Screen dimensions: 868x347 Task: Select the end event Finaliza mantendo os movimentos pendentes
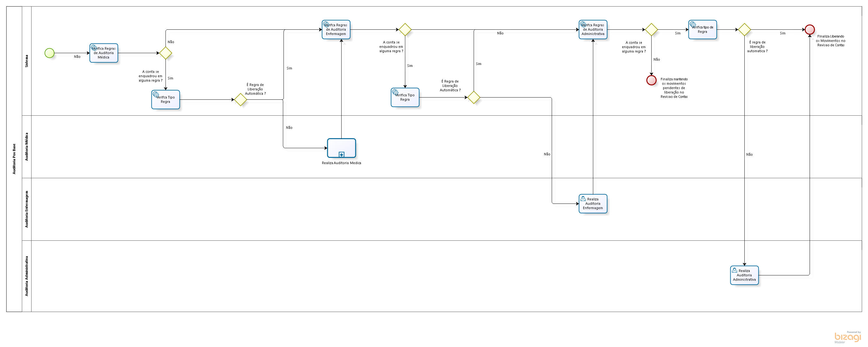[x=651, y=80]
